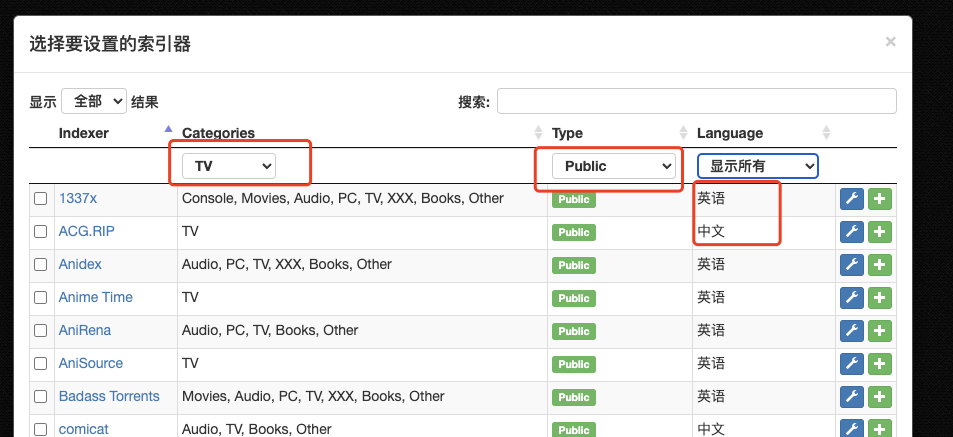The width and height of the screenshot is (953, 437).
Task: Open the Categories filter dropdown set to TV
Action: (229, 166)
